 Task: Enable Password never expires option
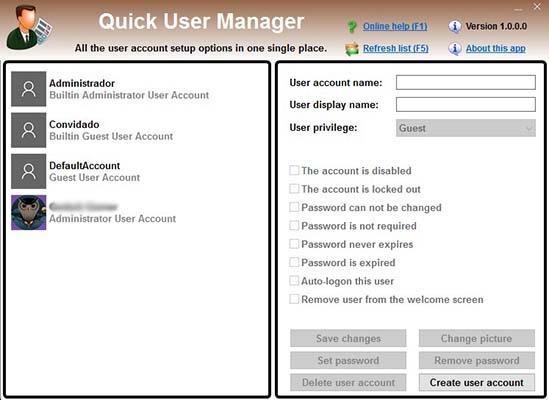click(294, 244)
